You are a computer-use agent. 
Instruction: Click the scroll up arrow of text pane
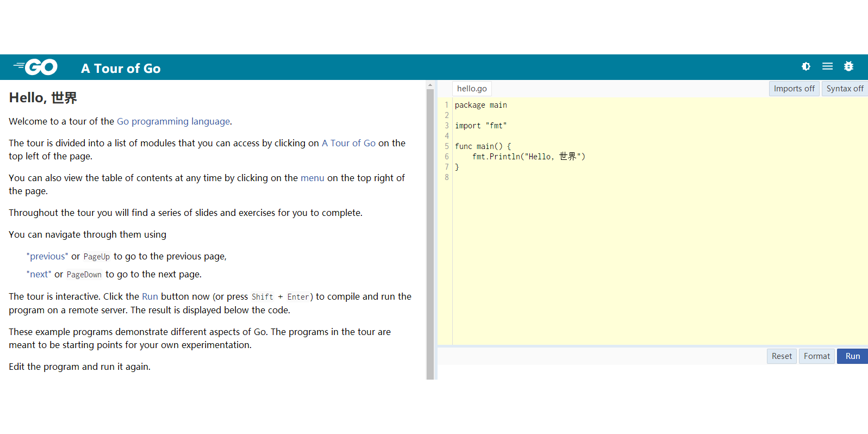coord(430,85)
